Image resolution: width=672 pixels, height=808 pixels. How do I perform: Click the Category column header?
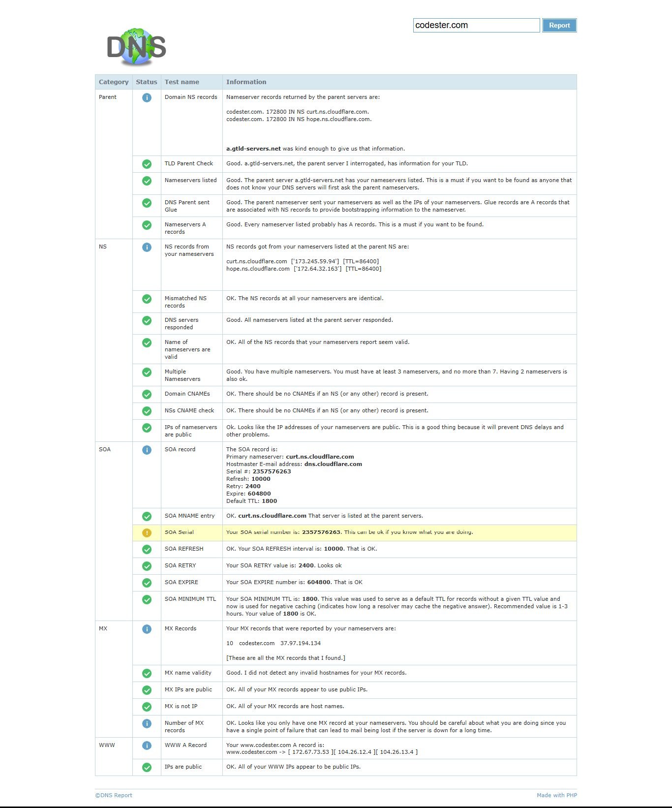pos(114,82)
